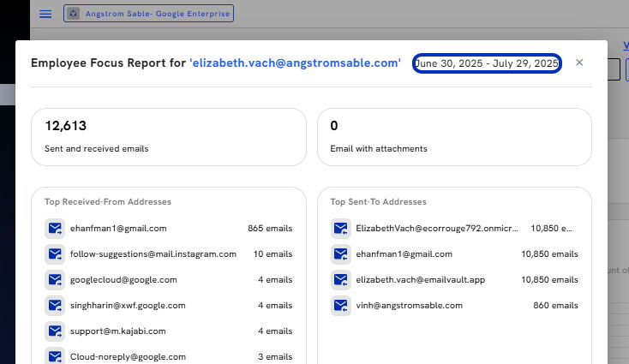
Task: Select the Angstrom Sable- Google Enterprise workspace button
Action: pyautogui.click(x=148, y=13)
